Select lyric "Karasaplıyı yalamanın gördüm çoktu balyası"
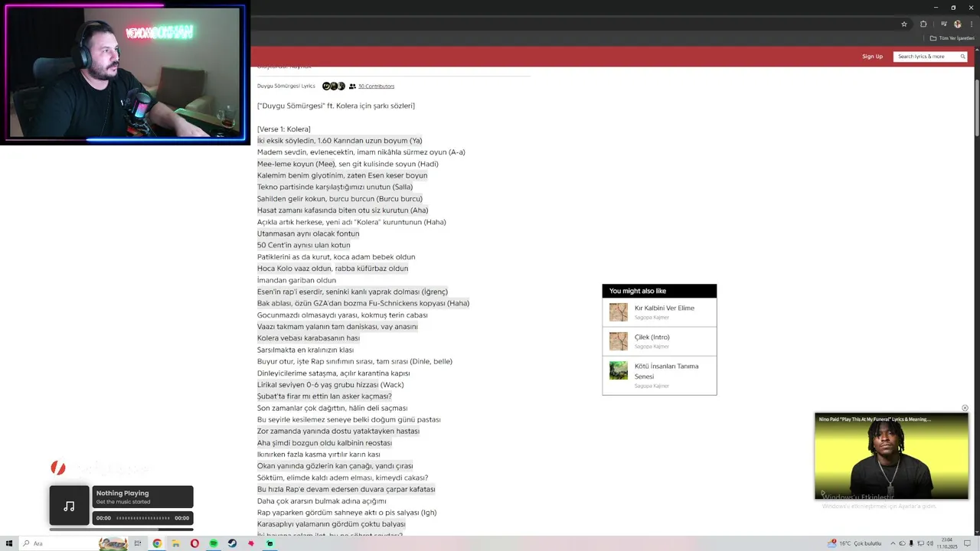This screenshot has width=980, height=551. (x=332, y=524)
